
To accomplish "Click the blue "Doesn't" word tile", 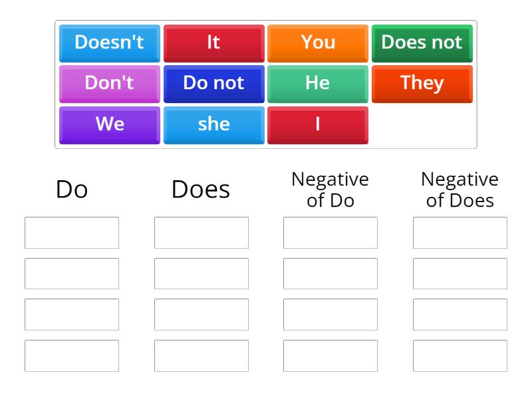I will click(109, 43).
